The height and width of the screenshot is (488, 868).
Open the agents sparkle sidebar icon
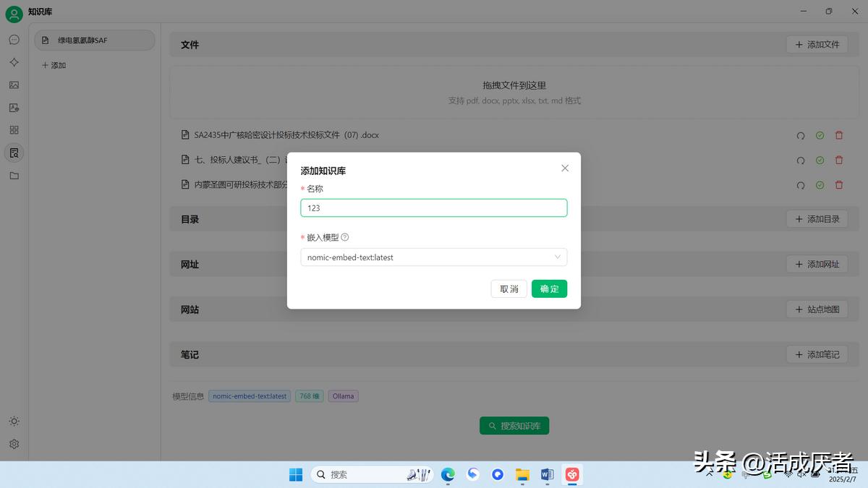pos(14,62)
